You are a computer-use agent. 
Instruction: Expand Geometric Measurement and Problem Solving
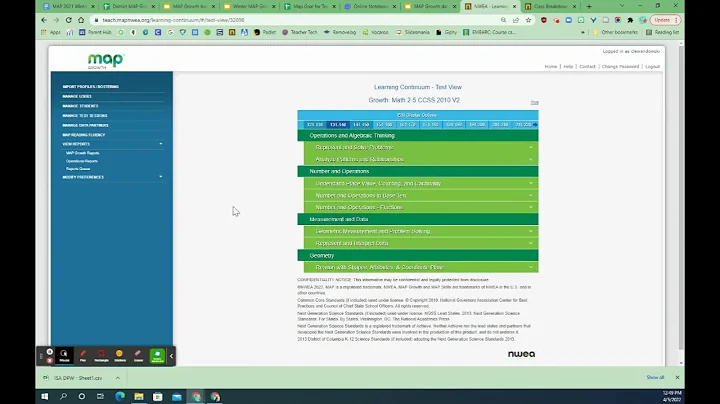click(421, 231)
